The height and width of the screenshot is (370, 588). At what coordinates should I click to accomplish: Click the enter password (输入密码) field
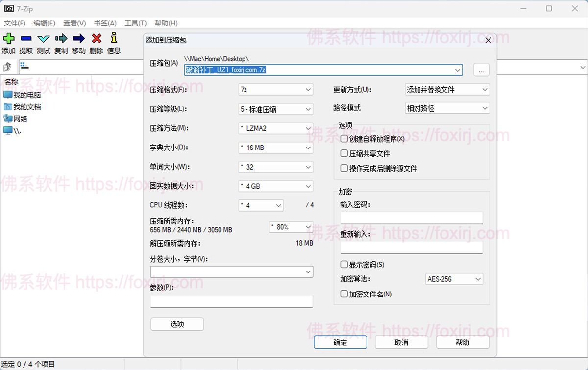[412, 218]
